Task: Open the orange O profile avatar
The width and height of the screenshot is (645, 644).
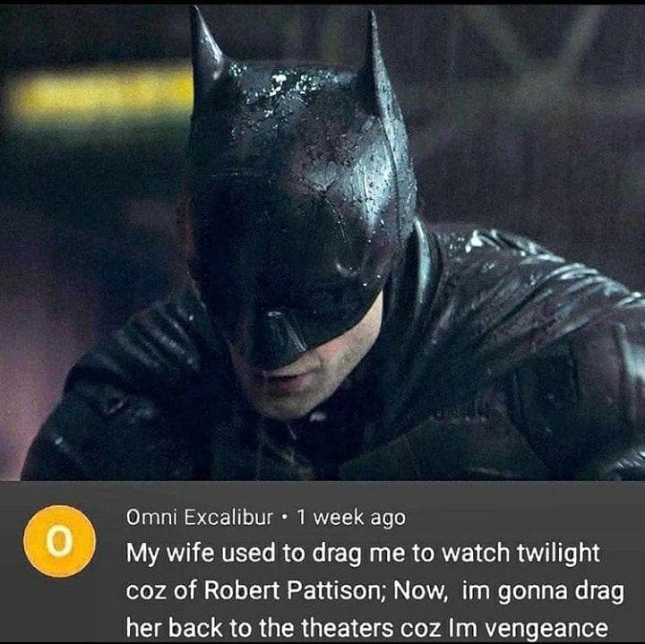Action: 60,541
